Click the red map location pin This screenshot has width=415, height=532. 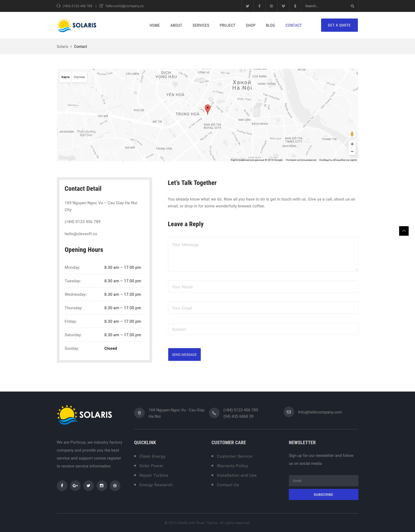pyautogui.click(x=208, y=110)
